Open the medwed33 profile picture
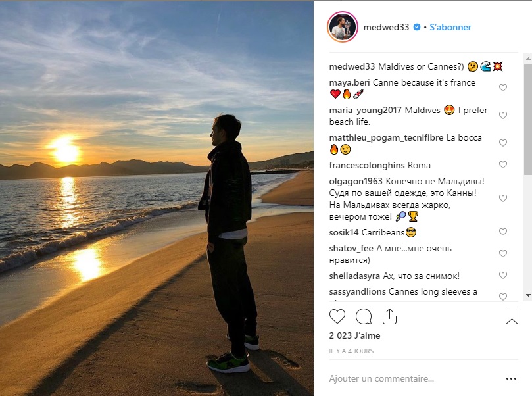Image resolution: width=532 pixels, height=396 pixels. click(343, 27)
